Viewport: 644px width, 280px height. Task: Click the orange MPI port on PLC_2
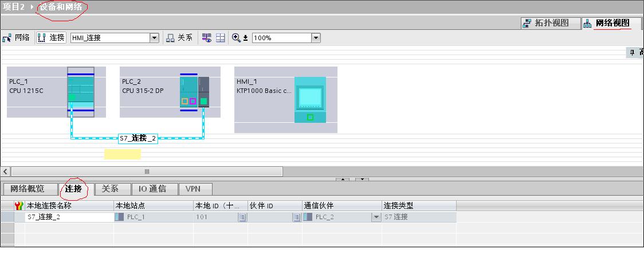185,101
